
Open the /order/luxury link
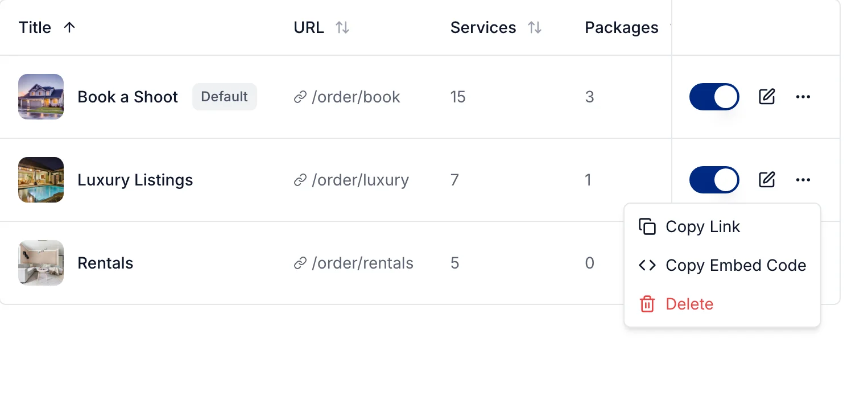(x=360, y=180)
